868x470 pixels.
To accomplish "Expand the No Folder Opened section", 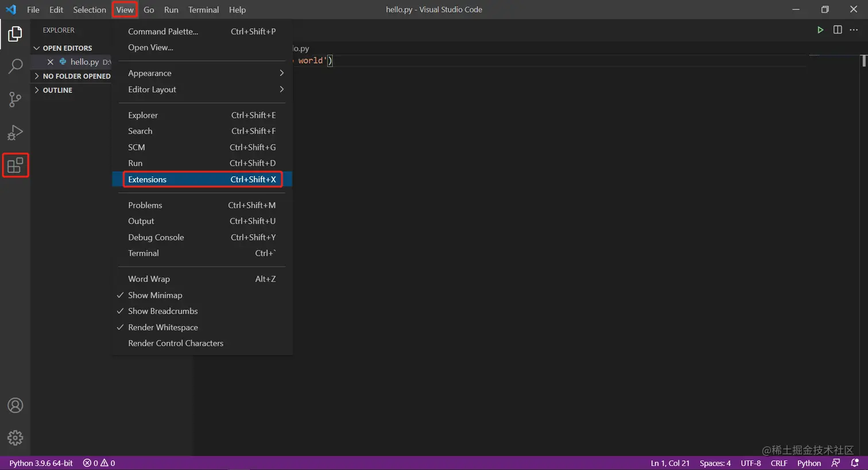I will (x=71, y=76).
